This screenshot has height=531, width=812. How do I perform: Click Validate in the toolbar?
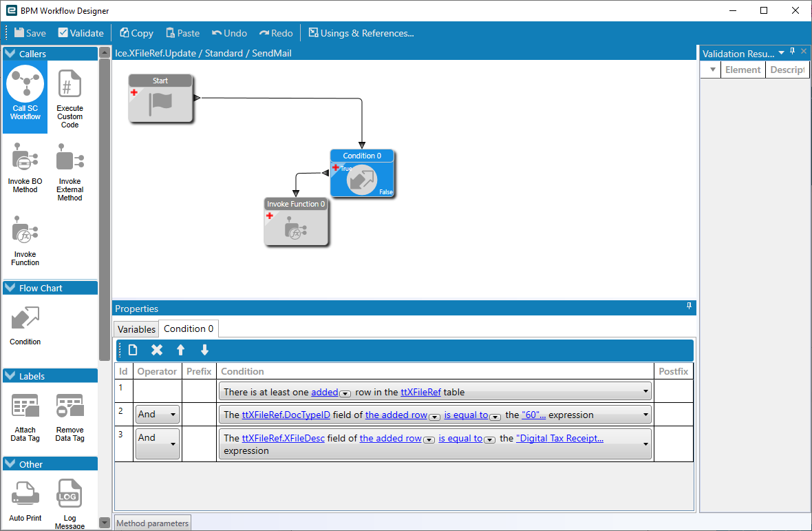(x=81, y=33)
